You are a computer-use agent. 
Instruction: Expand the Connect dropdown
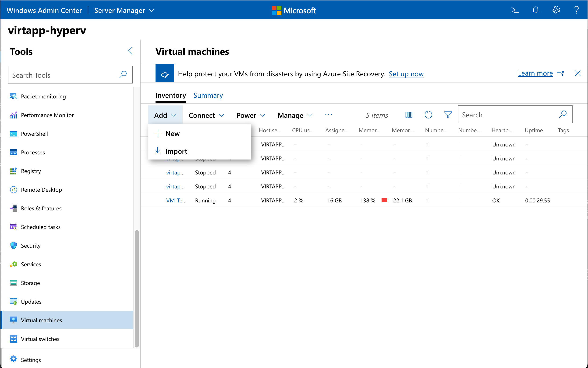pos(206,115)
